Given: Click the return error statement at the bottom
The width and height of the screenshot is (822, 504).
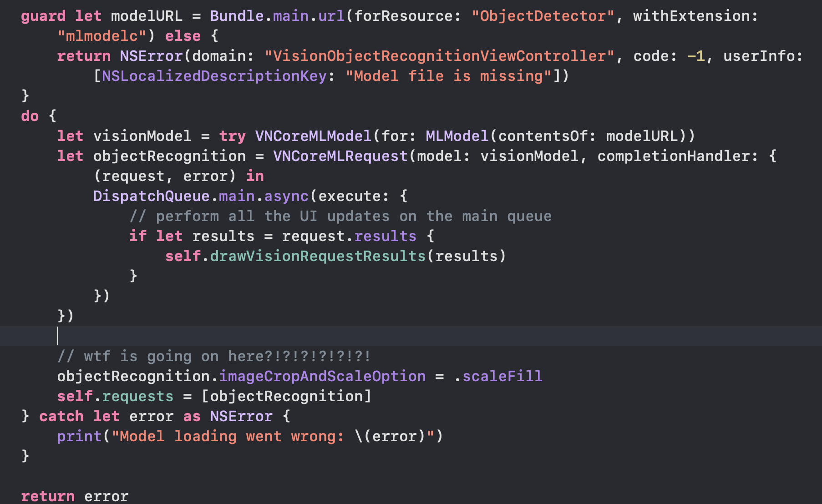Looking at the screenshot, I should point(74,496).
